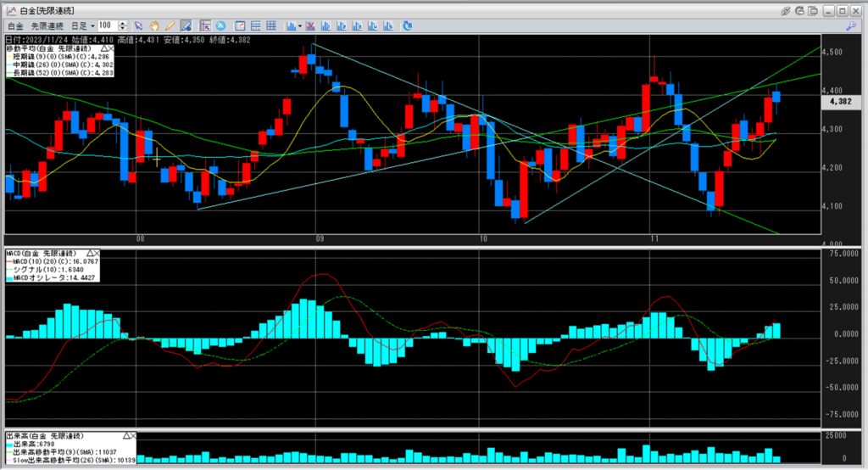Image resolution: width=868 pixels, height=470 pixels.
Task: Close the 出来高 legend with X
Action: coord(133,436)
